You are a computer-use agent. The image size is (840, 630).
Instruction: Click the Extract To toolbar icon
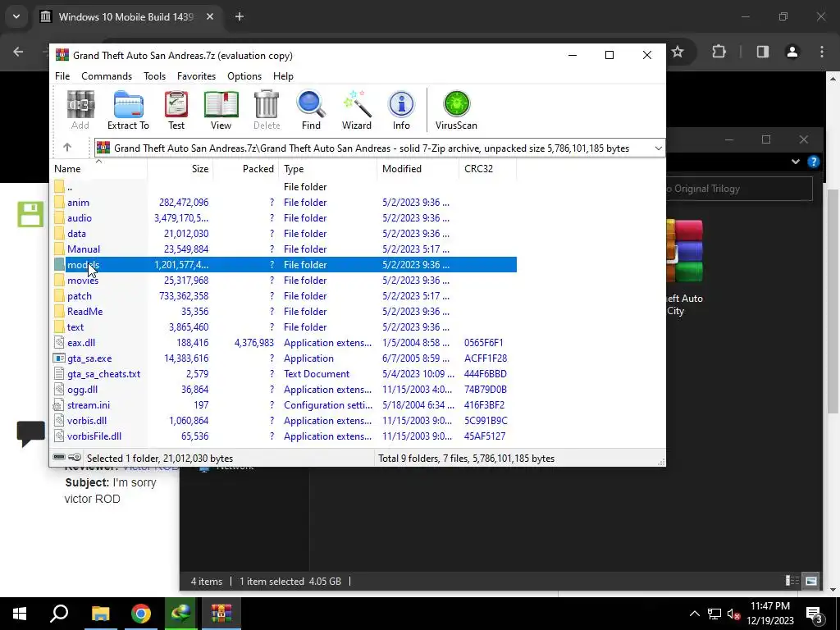pyautogui.click(x=128, y=110)
